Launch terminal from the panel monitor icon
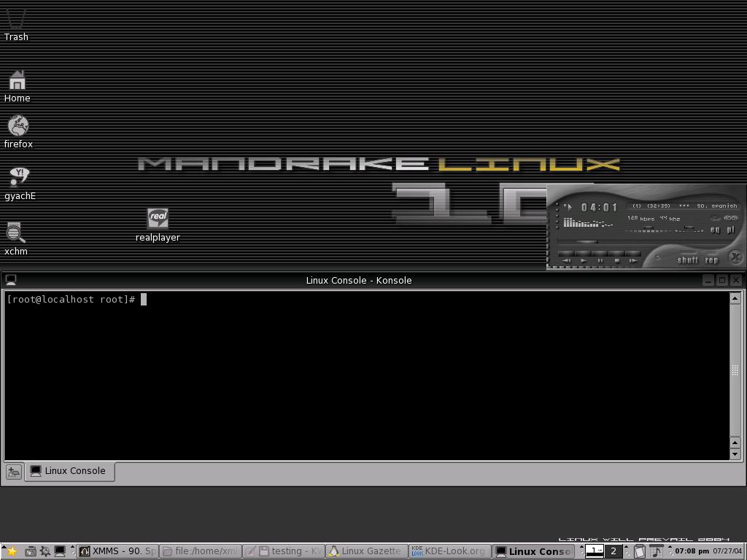 [x=60, y=551]
